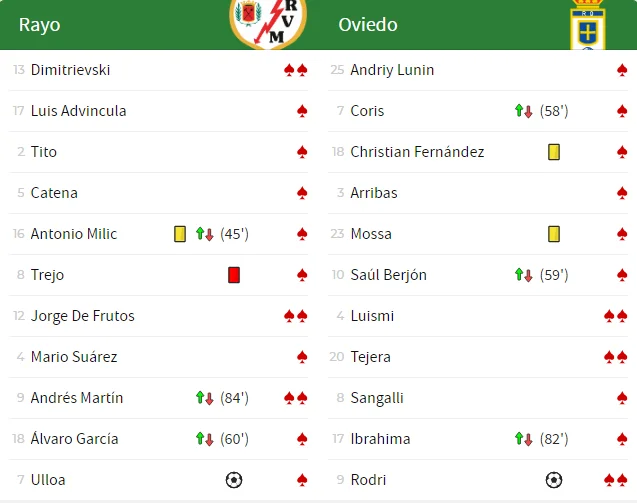
Task: Click Antonio Milic's yellow card icon
Action: (x=180, y=234)
